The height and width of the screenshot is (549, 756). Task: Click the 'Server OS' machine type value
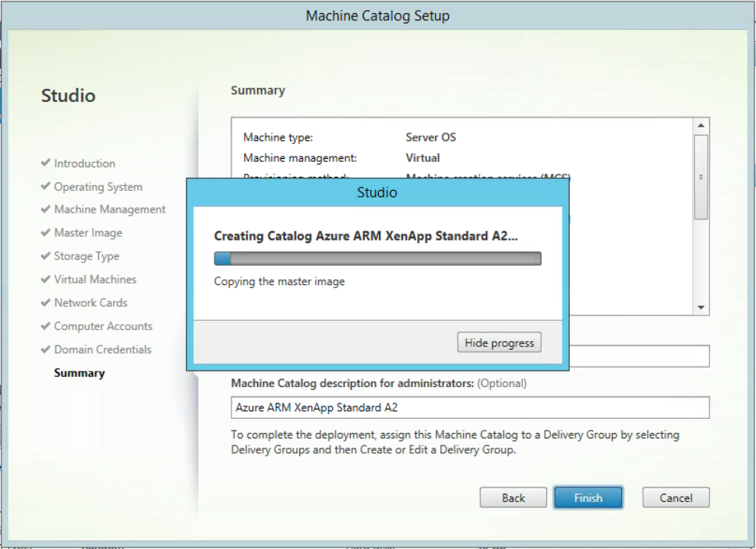tap(430, 137)
